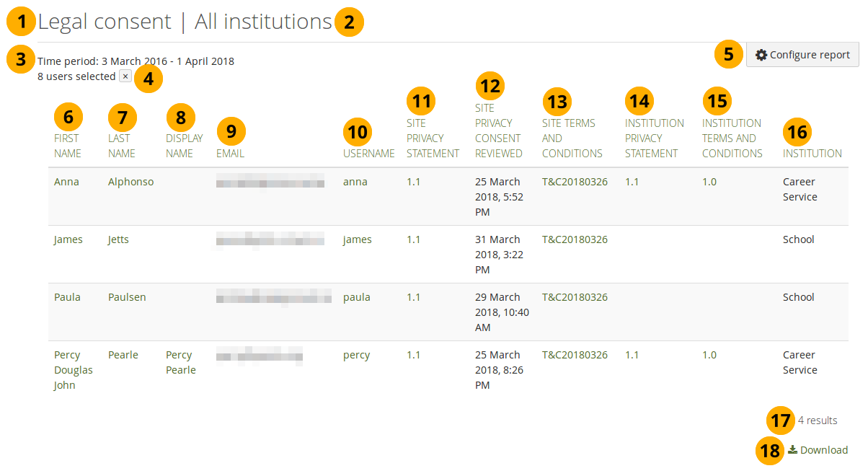The image size is (868, 471).
Task: Sort by Last Name column header
Action: 121,146
